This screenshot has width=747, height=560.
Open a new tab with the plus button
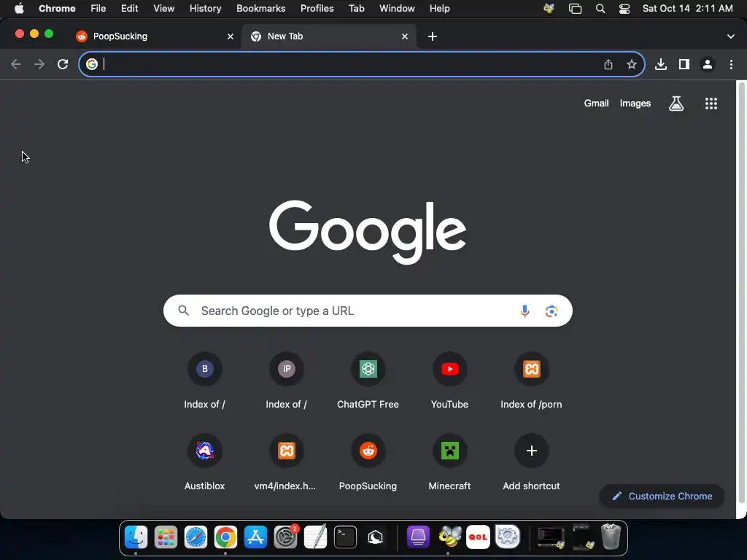click(x=432, y=36)
